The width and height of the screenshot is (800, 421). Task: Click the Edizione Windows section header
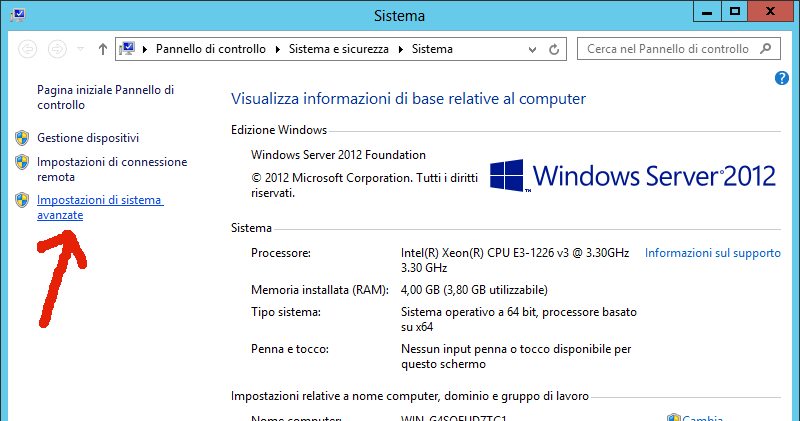tap(279, 130)
